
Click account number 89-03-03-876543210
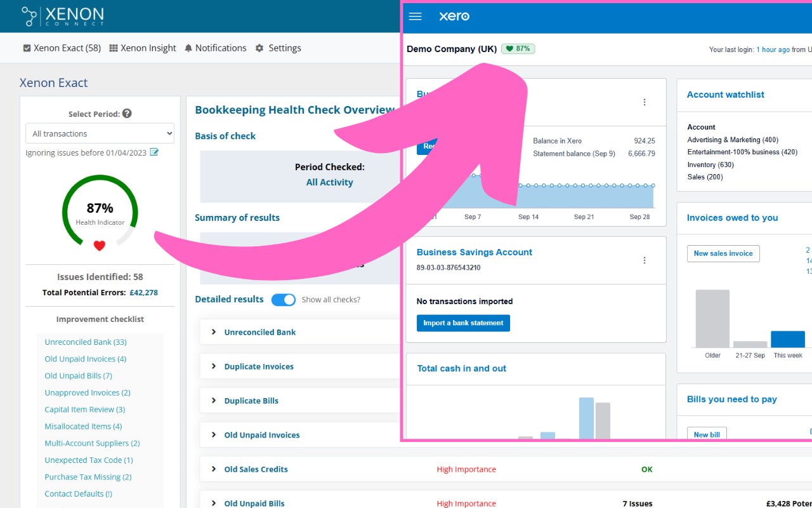click(x=449, y=268)
